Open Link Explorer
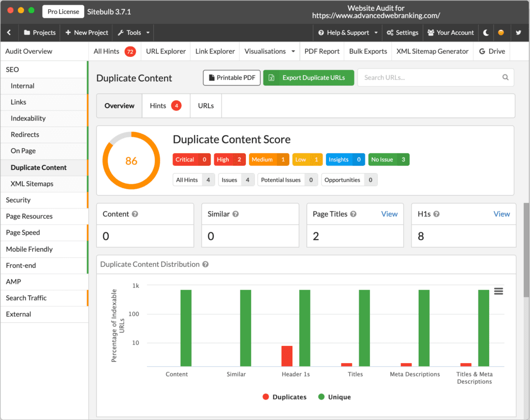The image size is (530, 420). point(215,51)
